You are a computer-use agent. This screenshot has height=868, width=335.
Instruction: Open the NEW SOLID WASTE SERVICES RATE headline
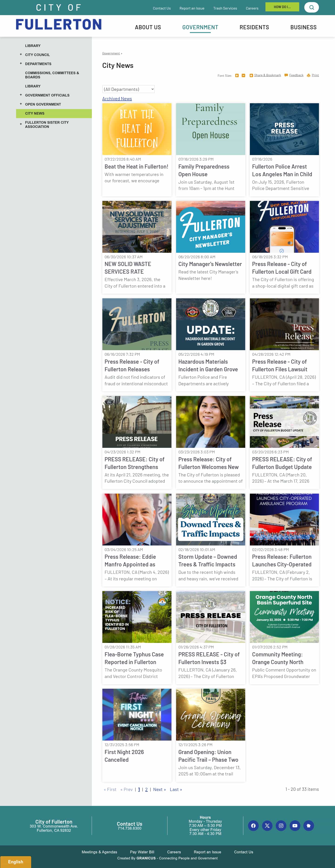tap(128, 268)
